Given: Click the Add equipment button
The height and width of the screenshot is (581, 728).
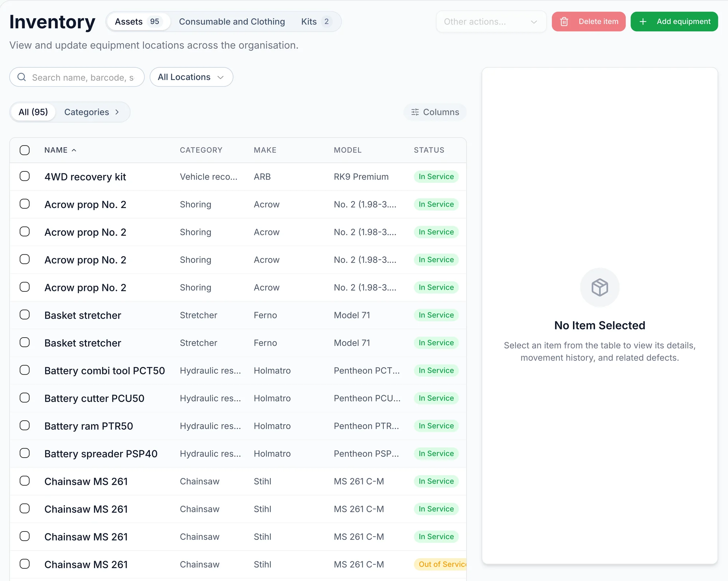Looking at the screenshot, I should click(674, 22).
